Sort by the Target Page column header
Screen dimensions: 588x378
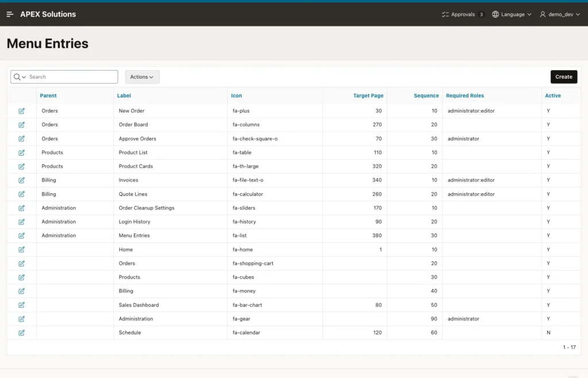(x=368, y=95)
